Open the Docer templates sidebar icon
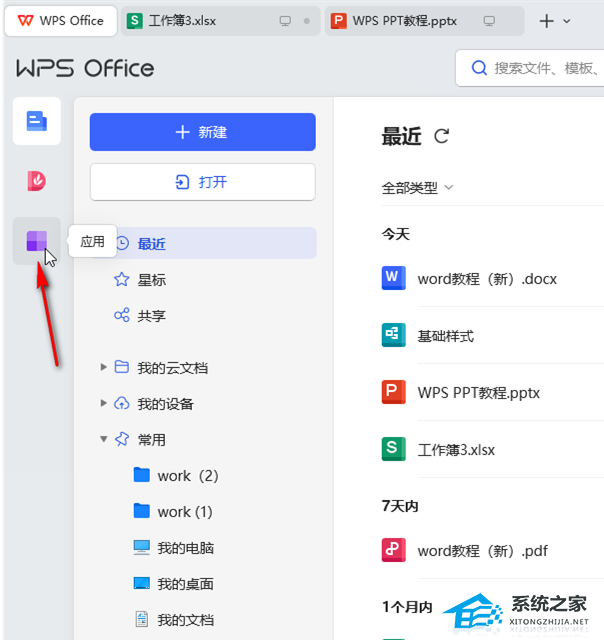This screenshot has width=604, height=640. click(37, 181)
